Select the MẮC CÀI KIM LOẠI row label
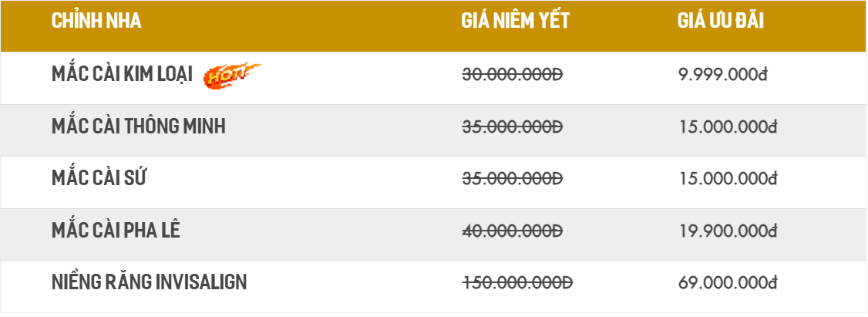 tap(123, 74)
